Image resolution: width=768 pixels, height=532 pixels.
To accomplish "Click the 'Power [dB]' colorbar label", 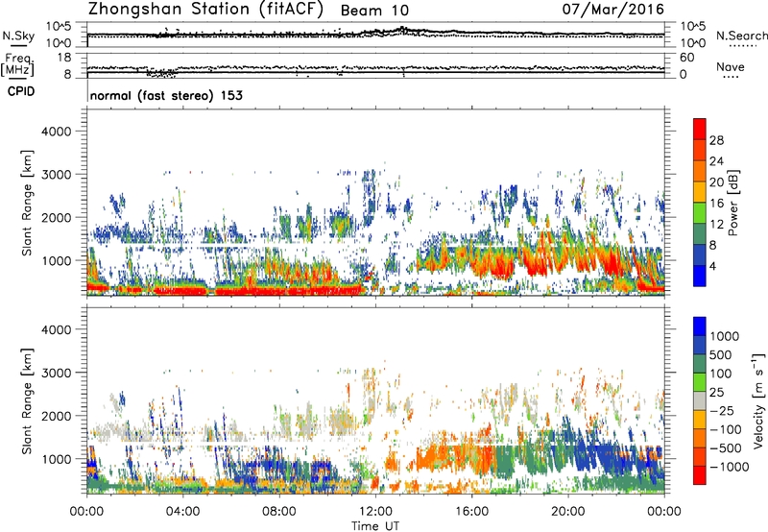I will pos(733,203).
